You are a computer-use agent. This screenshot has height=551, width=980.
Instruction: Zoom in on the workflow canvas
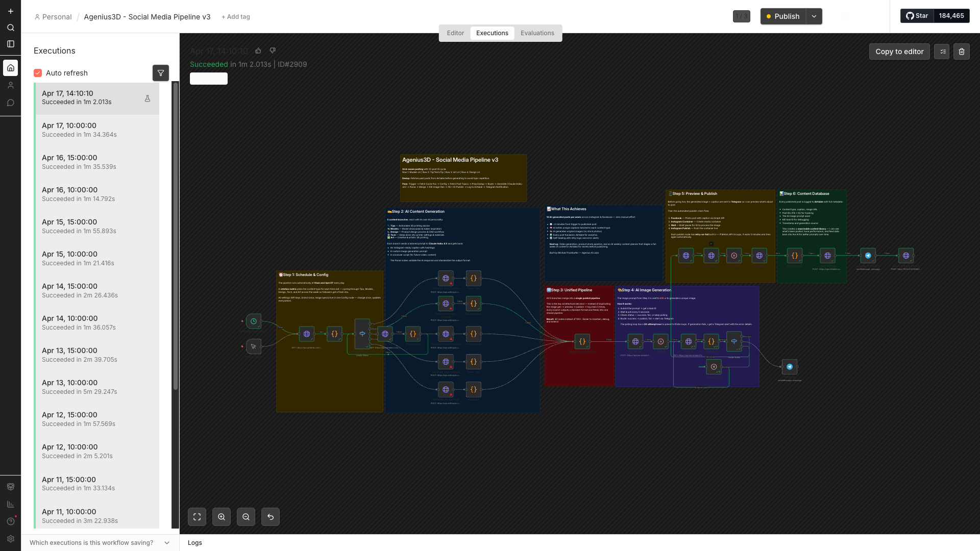point(222,517)
